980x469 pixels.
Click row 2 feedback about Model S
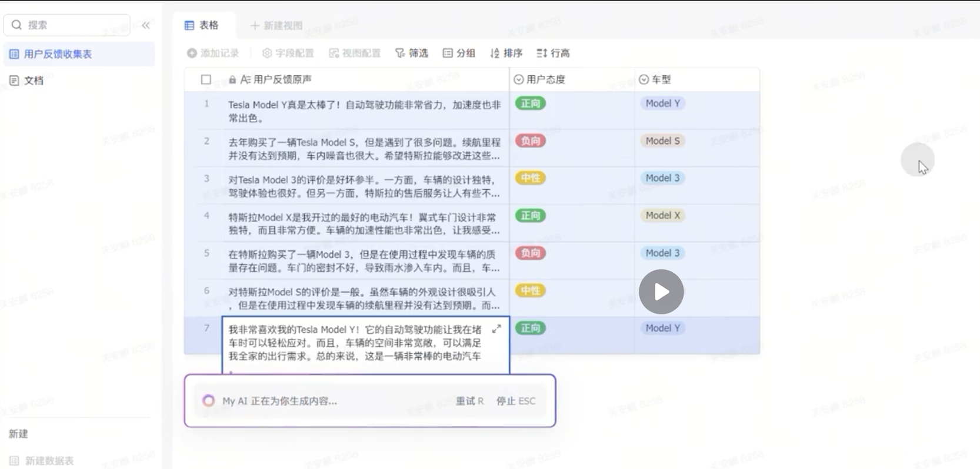pos(365,149)
